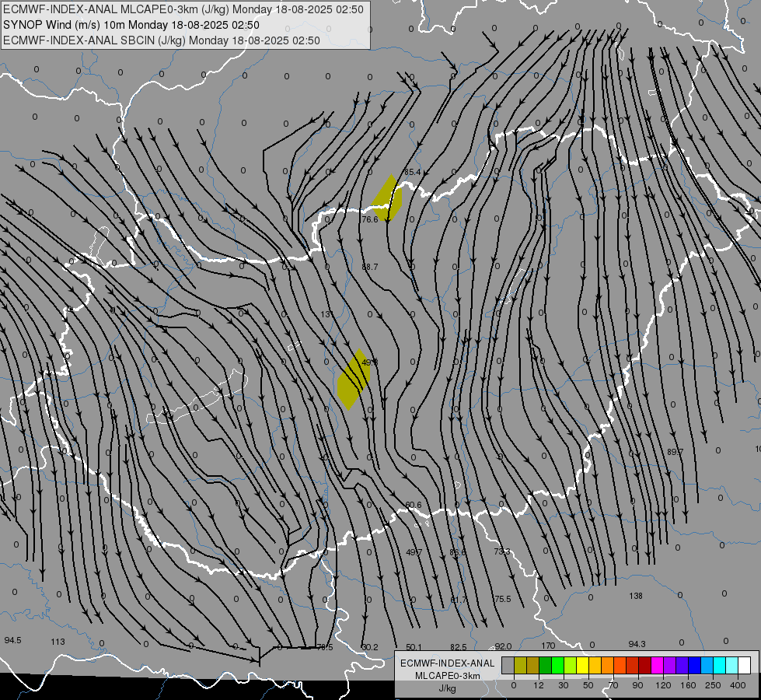The image size is (761, 700).
Task: Select legend tick label 90
Action: [637, 685]
